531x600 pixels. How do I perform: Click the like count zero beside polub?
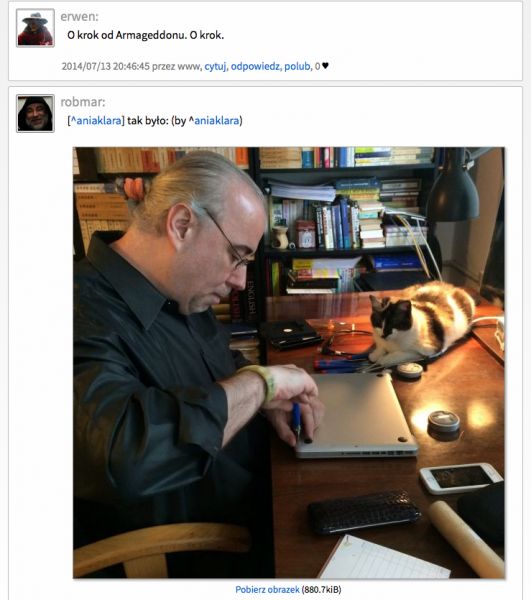click(x=317, y=66)
